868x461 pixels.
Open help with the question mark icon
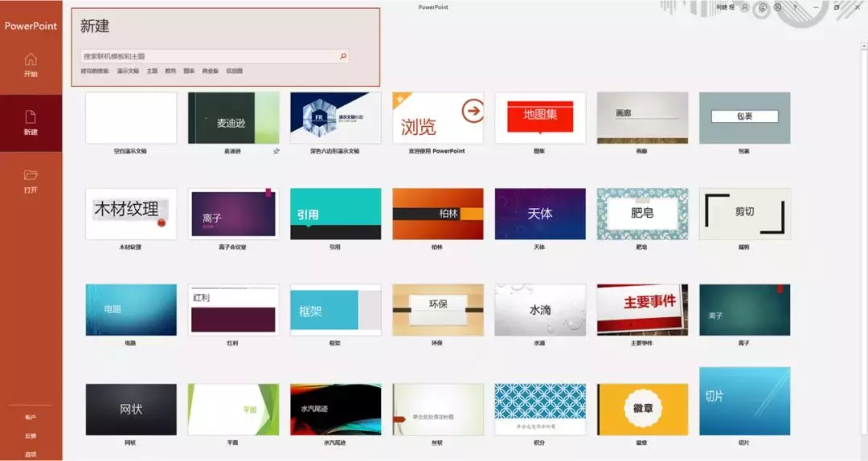click(x=796, y=7)
